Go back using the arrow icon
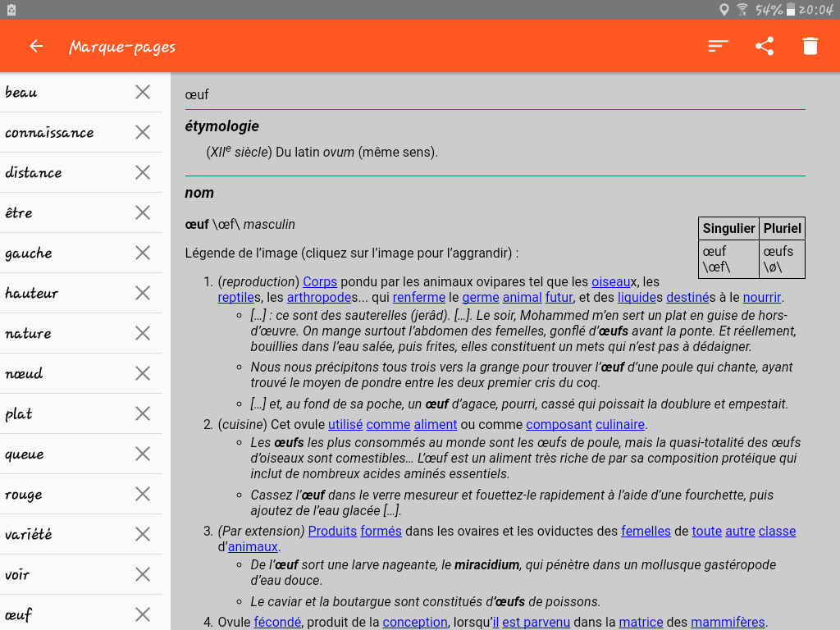This screenshot has height=630, width=840. coord(36,46)
